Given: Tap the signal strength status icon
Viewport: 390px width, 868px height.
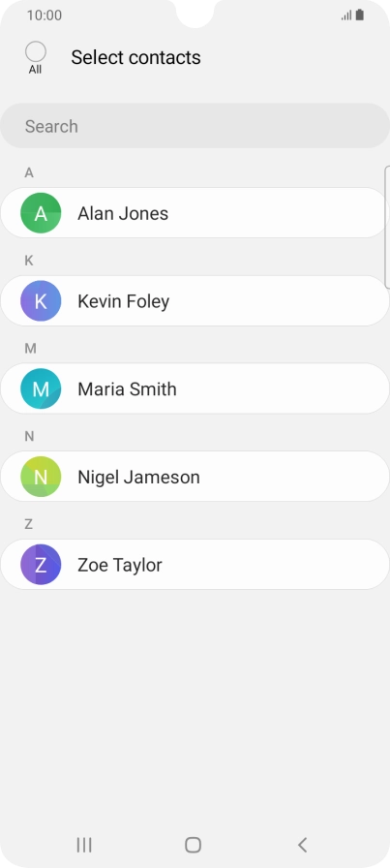Looking at the screenshot, I should click(346, 15).
